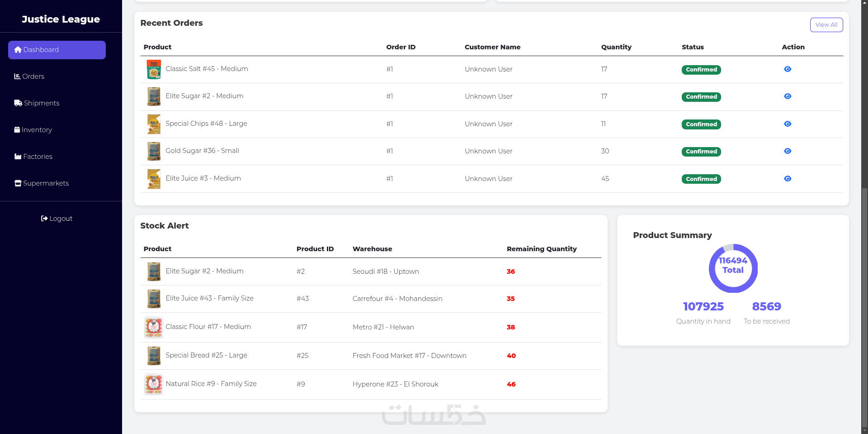This screenshot has height=434, width=868.
Task: View the Gold Sugar #36 order details
Action: (x=788, y=151)
